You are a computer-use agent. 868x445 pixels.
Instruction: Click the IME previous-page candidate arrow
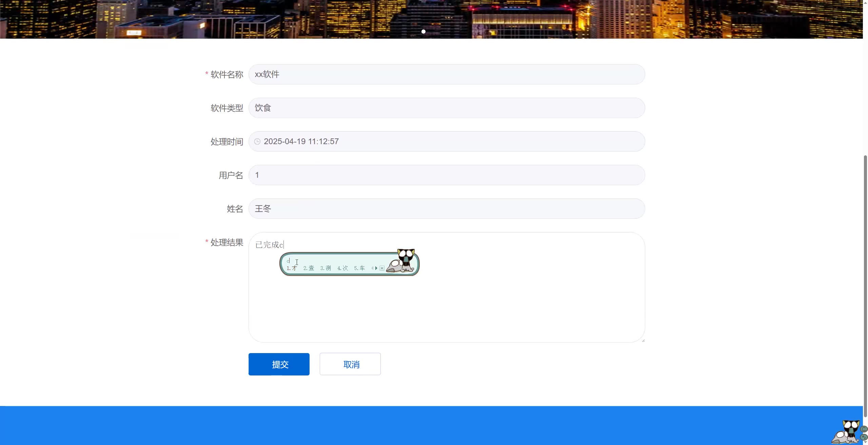point(372,268)
